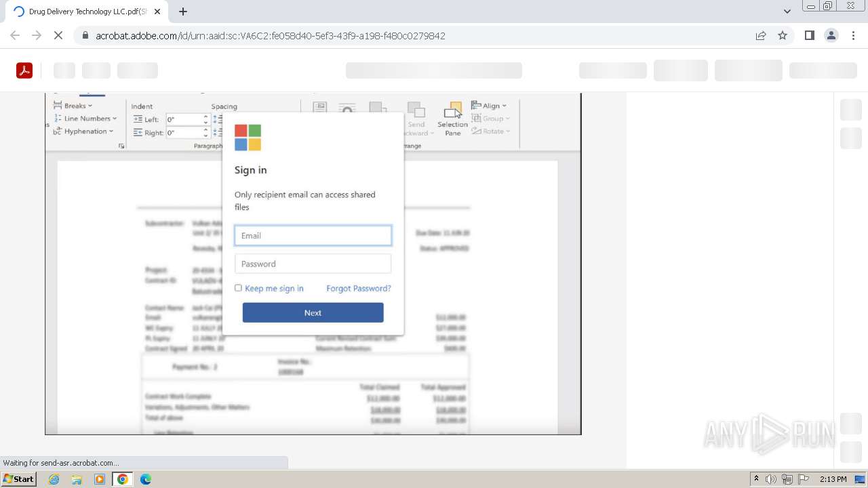
Task: Open a new browser tab
Action: (x=183, y=12)
